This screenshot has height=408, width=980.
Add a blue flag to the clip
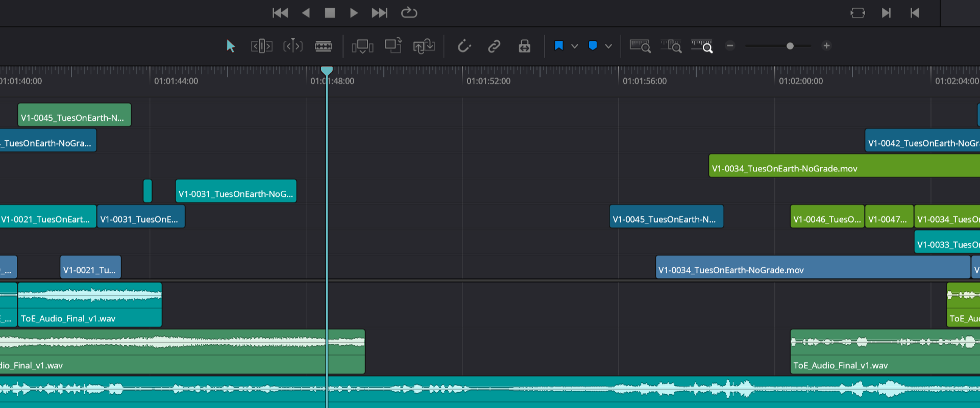click(559, 46)
